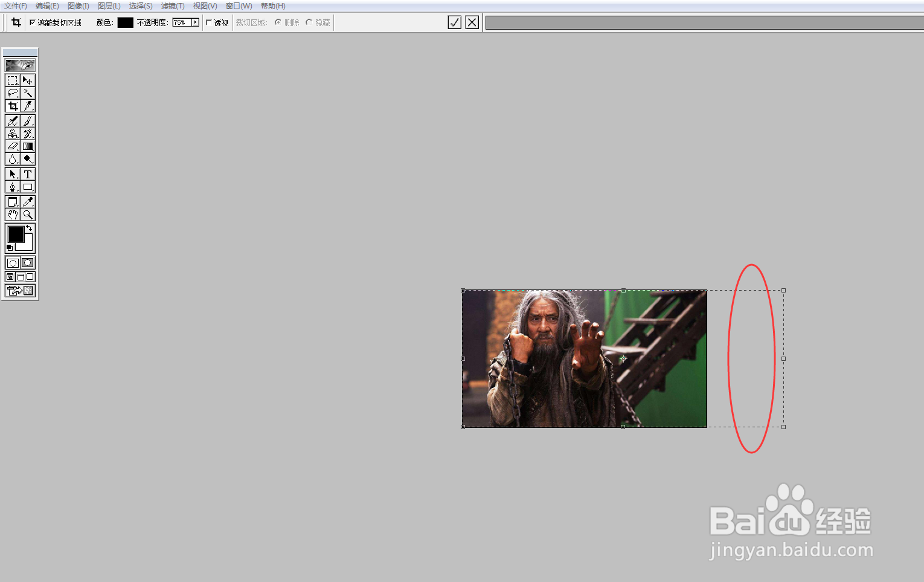Screen dimensions: 924x582
Task: Click crop tool icon in options bar
Action: pos(16,22)
